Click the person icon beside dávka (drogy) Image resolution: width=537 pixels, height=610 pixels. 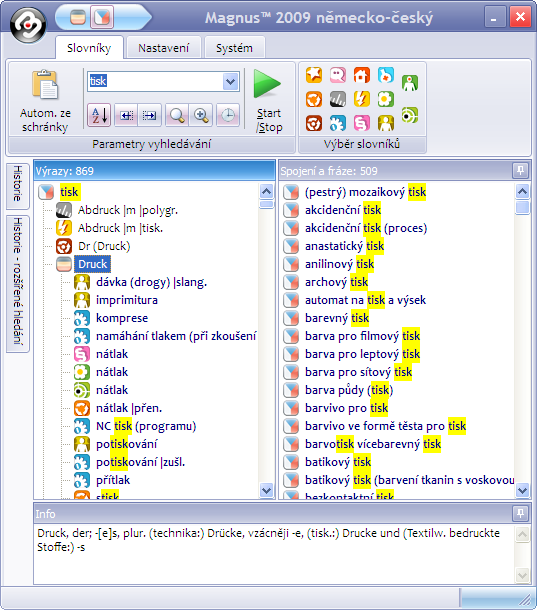82,282
